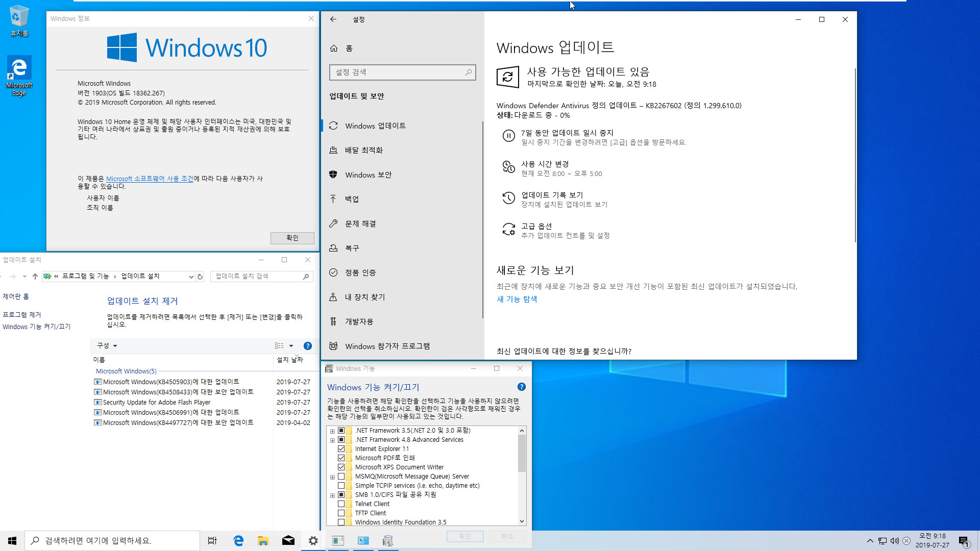Open Task View from taskbar
Image resolution: width=980 pixels, height=551 pixels.
coord(212,541)
